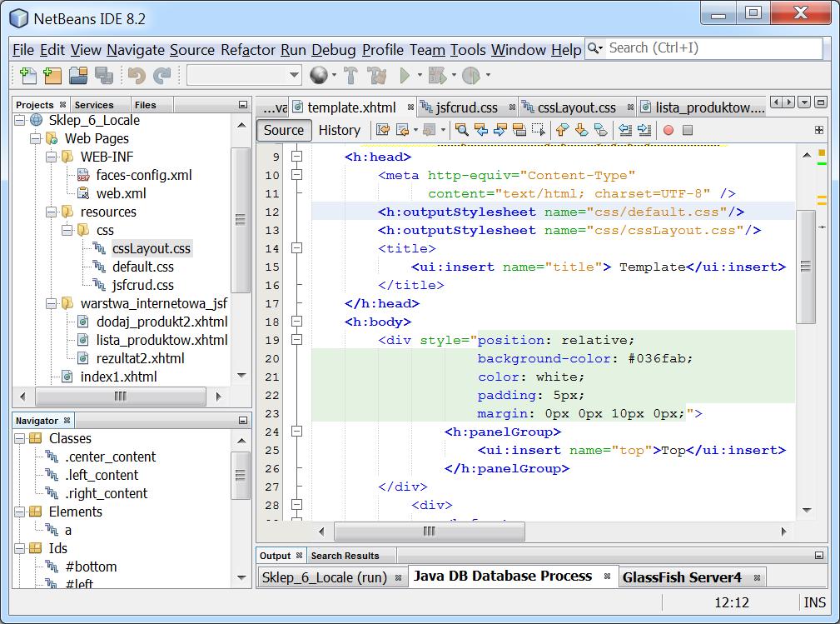This screenshot has width=840, height=624.
Task: Switch the editor to History view
Action: [x=340, y=130]
